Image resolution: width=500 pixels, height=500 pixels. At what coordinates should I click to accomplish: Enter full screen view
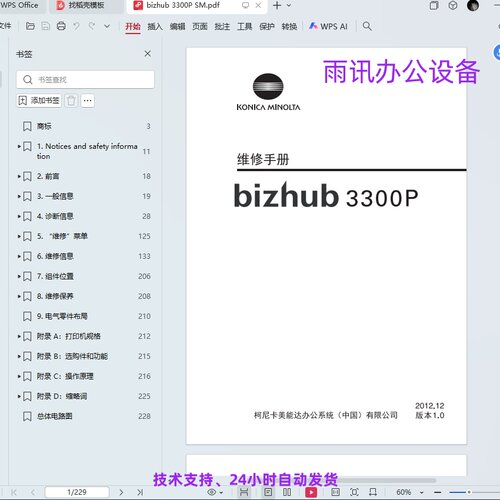354,492
